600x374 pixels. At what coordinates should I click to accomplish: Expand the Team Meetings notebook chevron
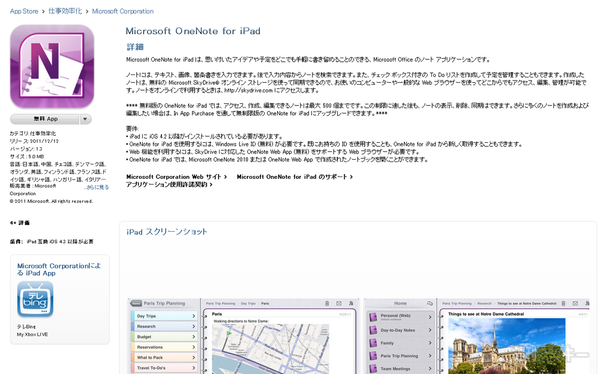click(430, 369)
